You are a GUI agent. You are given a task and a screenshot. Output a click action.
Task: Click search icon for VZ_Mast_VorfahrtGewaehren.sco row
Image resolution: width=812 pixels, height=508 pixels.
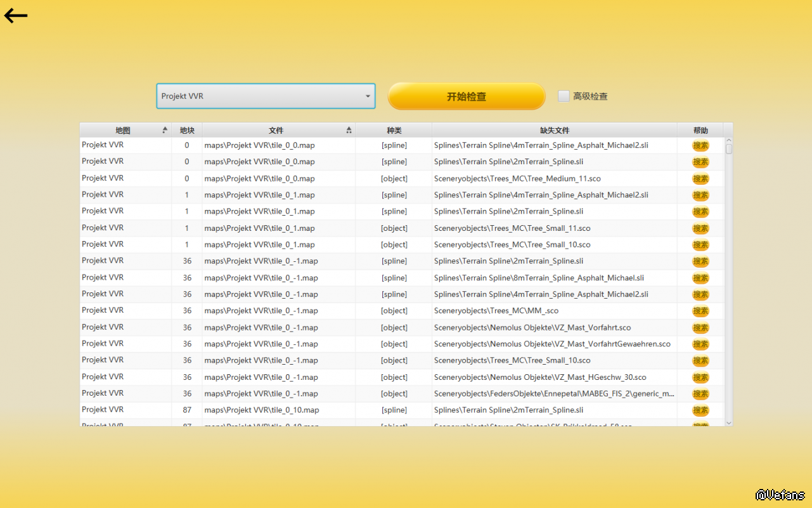700,344
